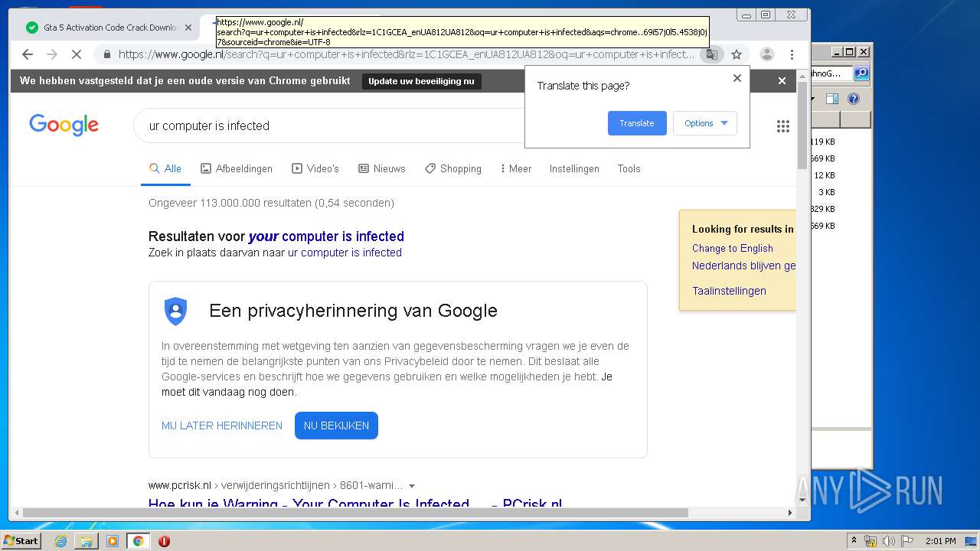The height and width of the screenshot is (551, 980).
Task: Select the 829 KB file entry
Action: pos(824,209)
